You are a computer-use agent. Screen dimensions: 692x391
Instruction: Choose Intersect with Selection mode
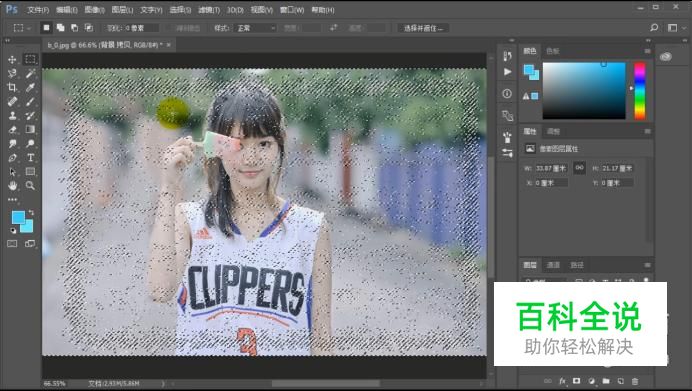[89, 28]
